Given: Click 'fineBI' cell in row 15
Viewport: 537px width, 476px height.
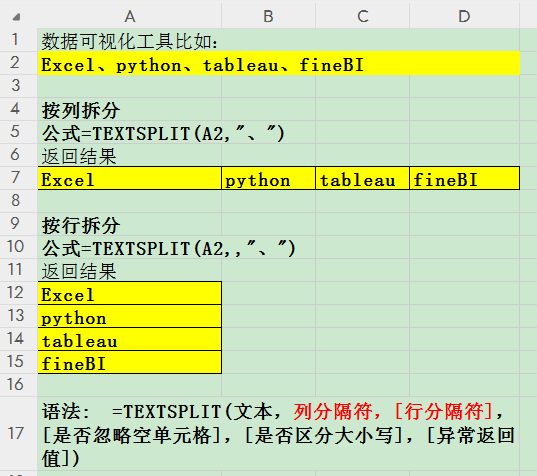Looking at the screenshot, I should click(129, 362).
